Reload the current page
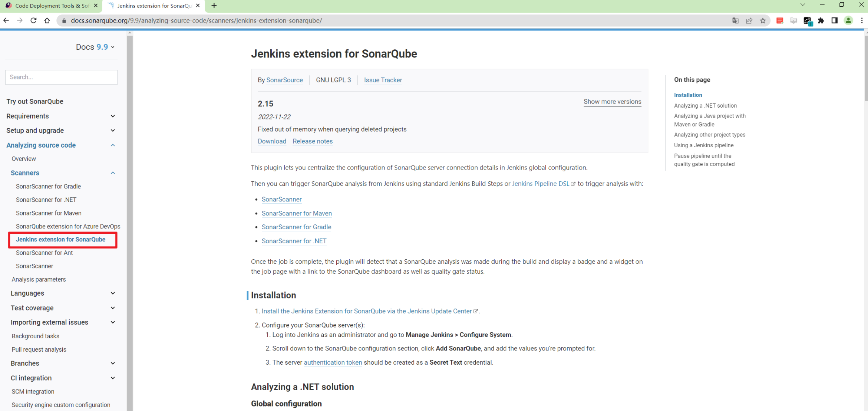Image resolution: width=868 pixels, height=411 pixels. click(33, 20)
